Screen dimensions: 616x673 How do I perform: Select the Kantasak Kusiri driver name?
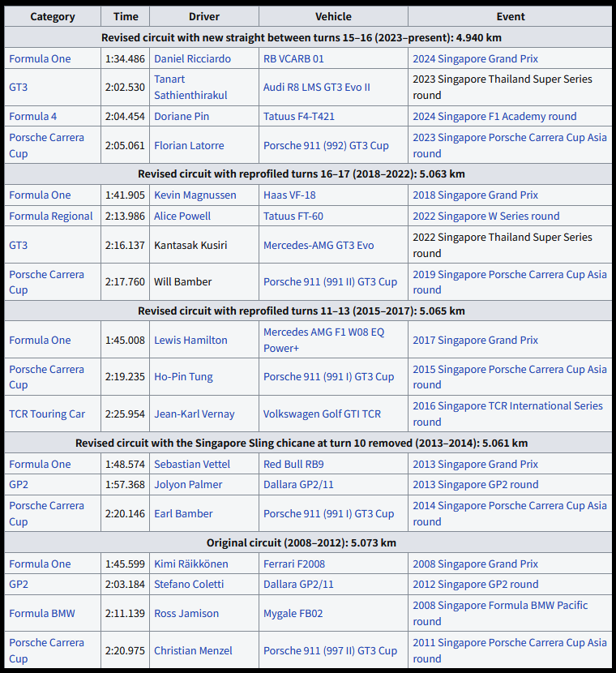(x=190, y=245)
